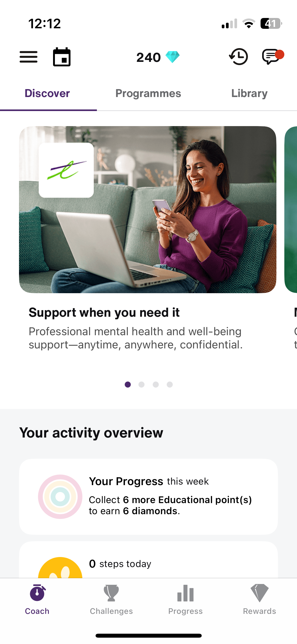This screenshot has width=297, height=644.
Task: Tap the Support when you need it title
Action: (x=104, y=312)
